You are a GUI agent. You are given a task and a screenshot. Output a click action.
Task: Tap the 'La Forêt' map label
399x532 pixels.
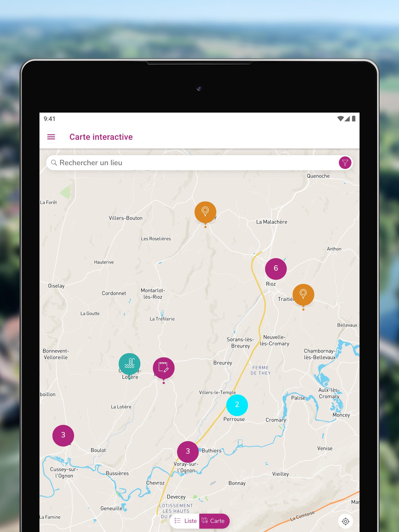(x=48, y=203)
